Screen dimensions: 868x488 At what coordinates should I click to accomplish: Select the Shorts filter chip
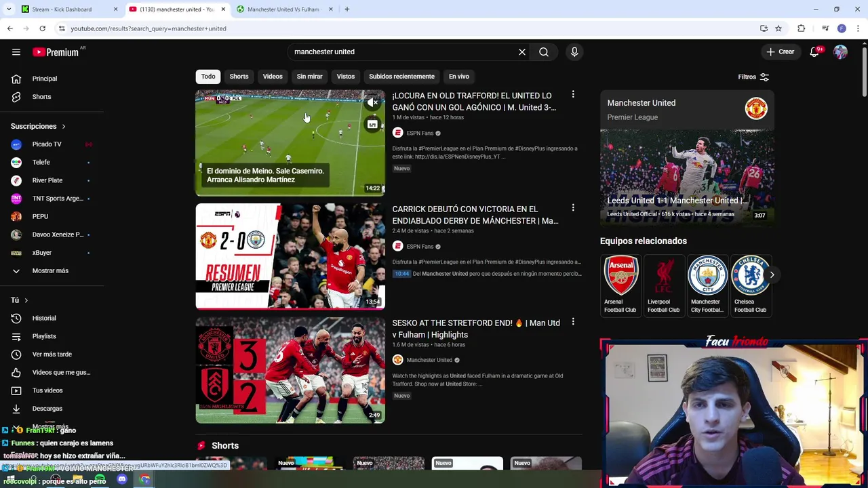click(239, 77)
